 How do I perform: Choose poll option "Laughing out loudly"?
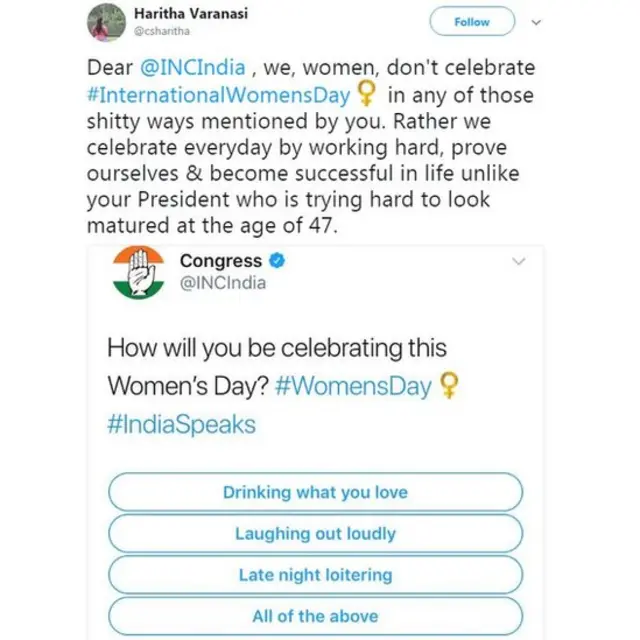tap(315, 533)
